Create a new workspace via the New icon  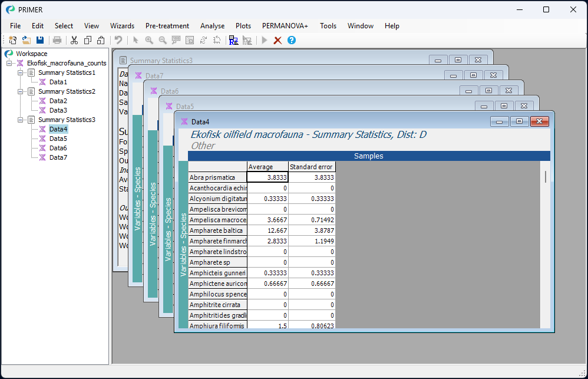(x=12, y=40)
